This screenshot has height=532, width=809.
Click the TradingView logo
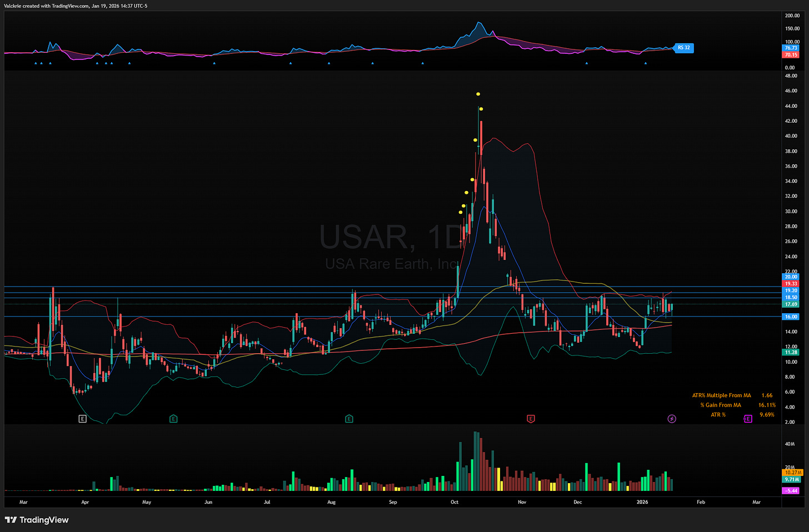click(x=37, y=520)
